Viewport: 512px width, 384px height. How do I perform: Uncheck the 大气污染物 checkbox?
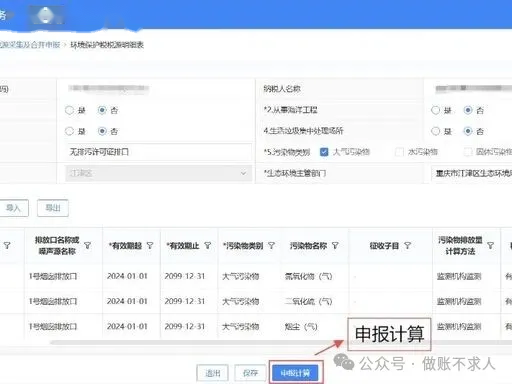(x=324, y=152)
